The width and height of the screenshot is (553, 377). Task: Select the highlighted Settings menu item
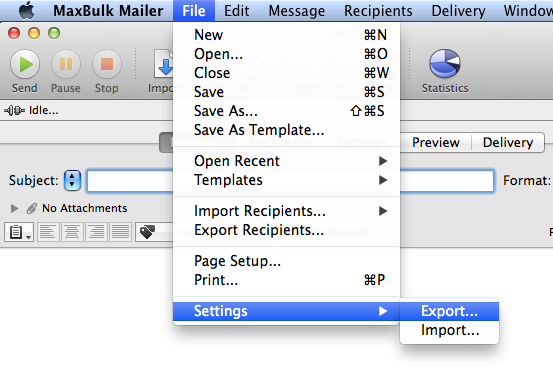286,311
